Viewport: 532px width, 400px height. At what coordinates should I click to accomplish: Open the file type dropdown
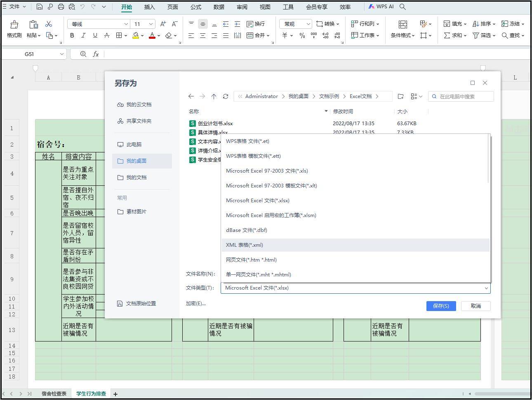point(486,288)
